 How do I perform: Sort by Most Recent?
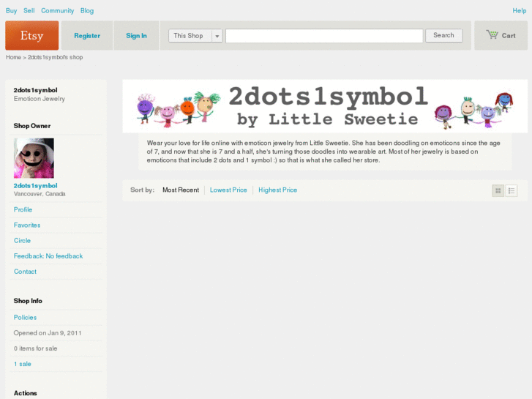pyautogui.click(x=181, y=190)
